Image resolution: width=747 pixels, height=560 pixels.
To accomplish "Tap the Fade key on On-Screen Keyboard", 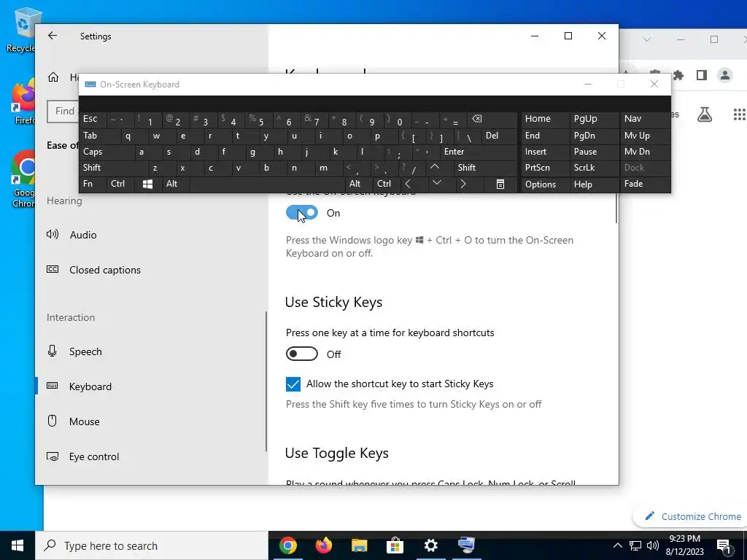I will click(645, 184).
